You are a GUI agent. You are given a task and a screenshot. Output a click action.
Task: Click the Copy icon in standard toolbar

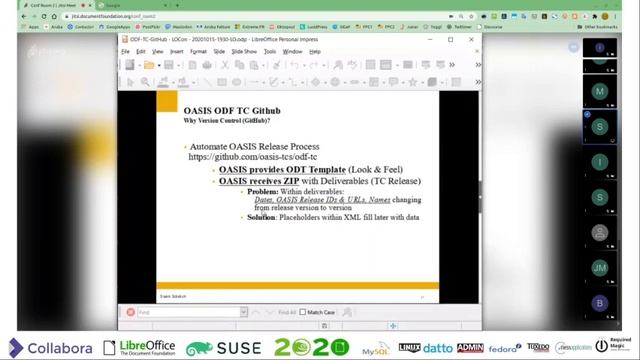[240, 65]
